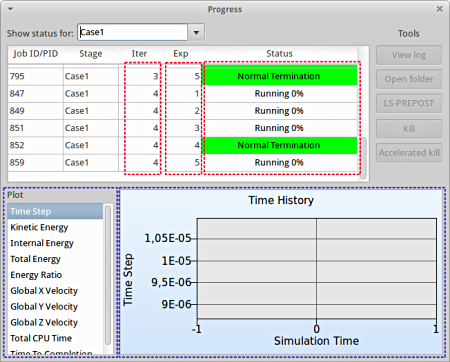Click the job table vertical scrollbar
The image size is (450, 362).
[363, 157]
